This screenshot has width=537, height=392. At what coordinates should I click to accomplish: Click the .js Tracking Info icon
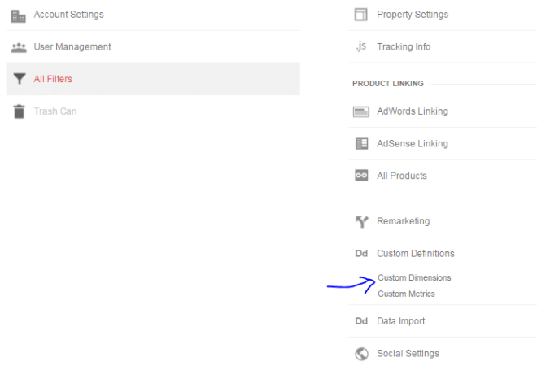361,46
